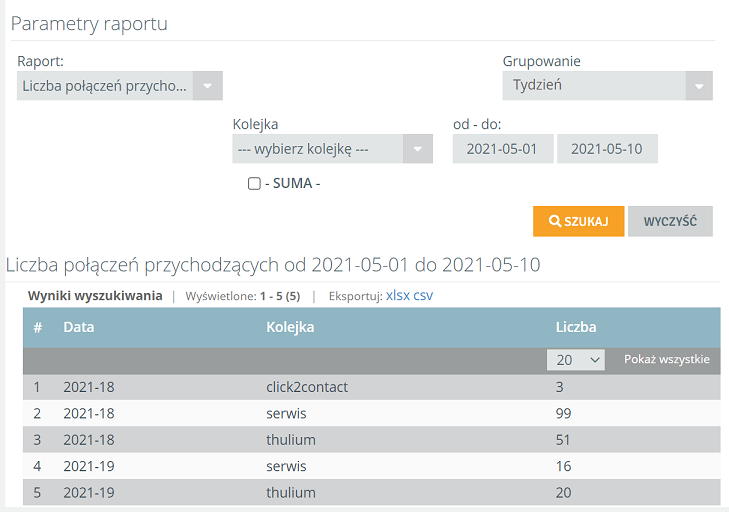This screenshot has height=512, width=729.
Task: Click the start date field 2021-05-01
Action: [x=503, y=149]
